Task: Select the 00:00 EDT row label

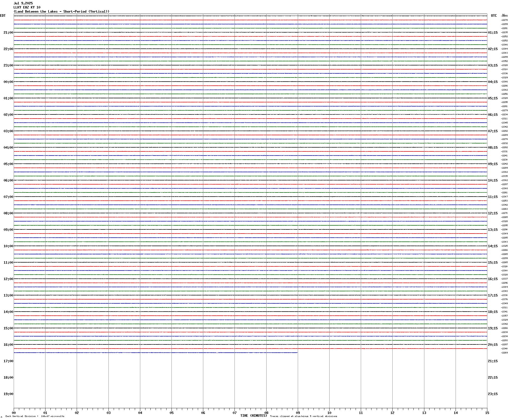Action: [8, 82]
